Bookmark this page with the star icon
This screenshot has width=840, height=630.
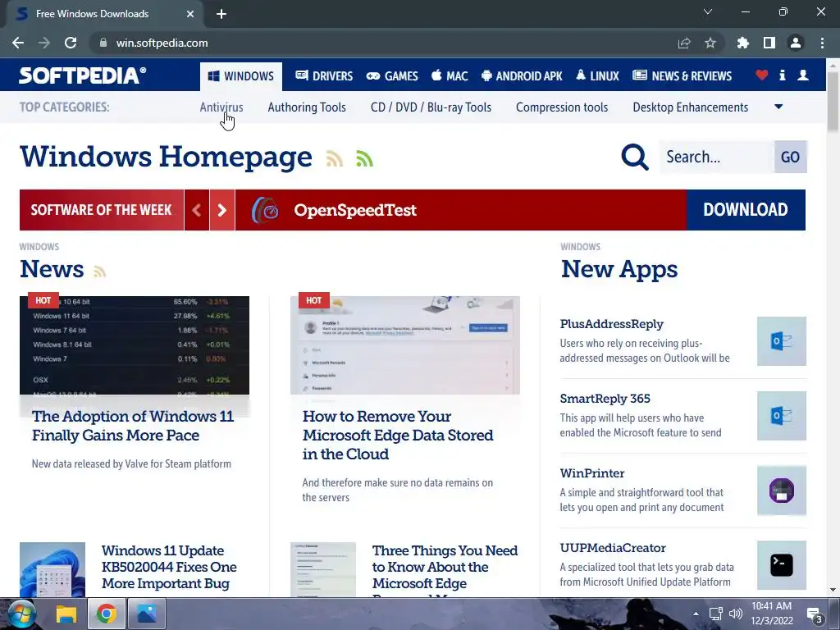click(710, 43)
